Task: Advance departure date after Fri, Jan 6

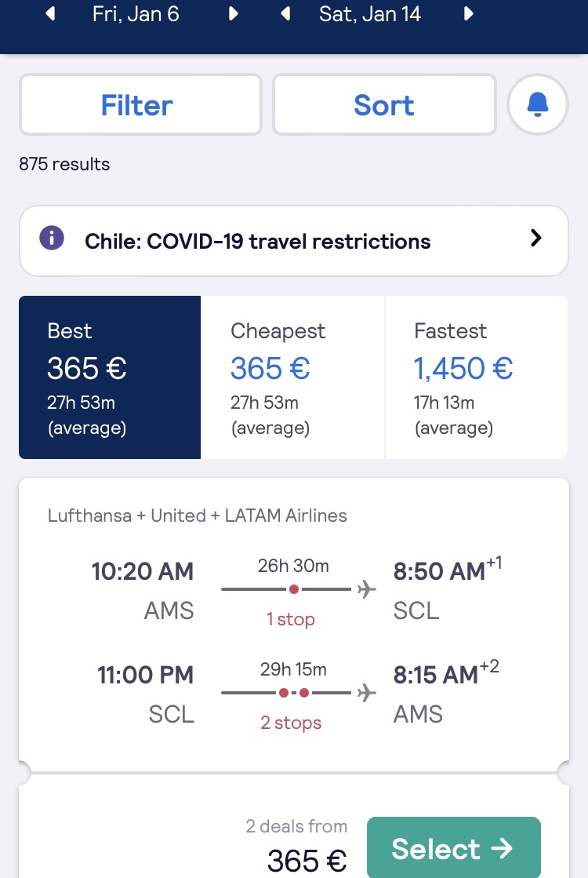Action: tap(234, 13)
